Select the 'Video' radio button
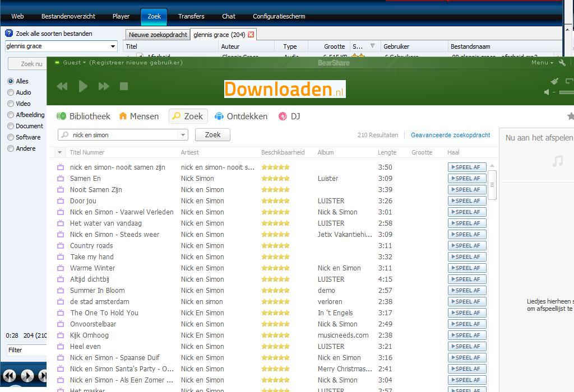 (x=11, y=104)
